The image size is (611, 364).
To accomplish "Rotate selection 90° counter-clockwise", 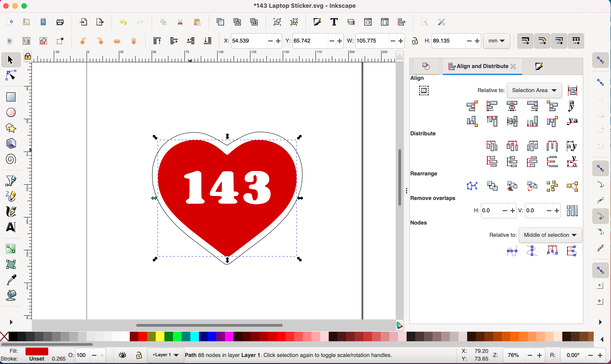I will [x=83, y=41].
